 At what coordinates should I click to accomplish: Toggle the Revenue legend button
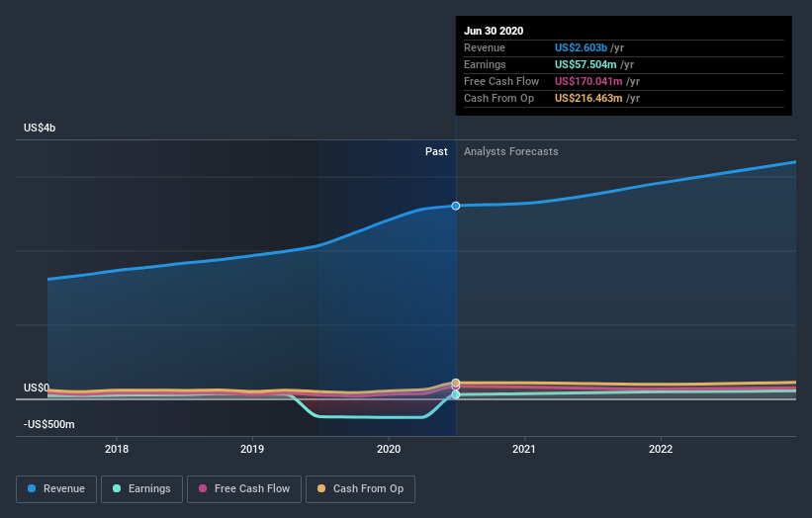pyautogui.click(x=56, y=489)
